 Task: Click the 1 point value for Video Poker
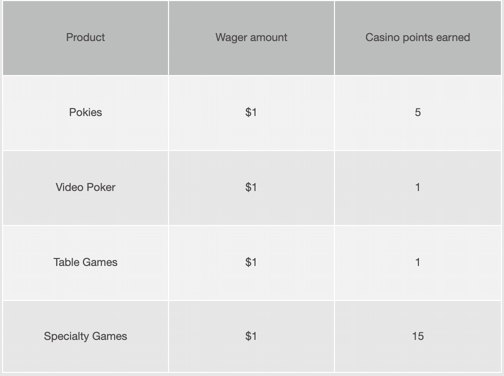[418, 188]
